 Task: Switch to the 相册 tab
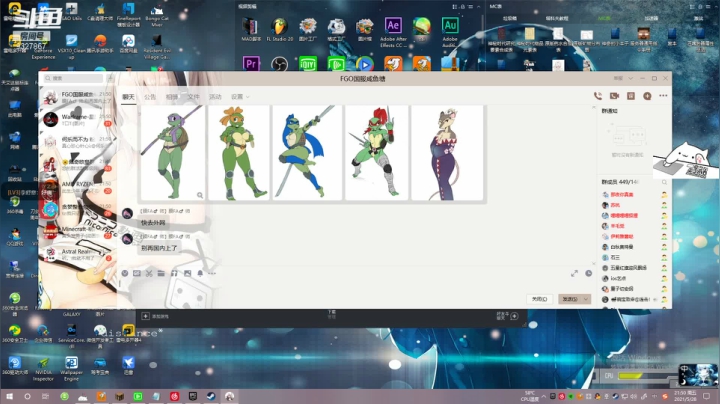pyautogui.click(x=172, y=97)
